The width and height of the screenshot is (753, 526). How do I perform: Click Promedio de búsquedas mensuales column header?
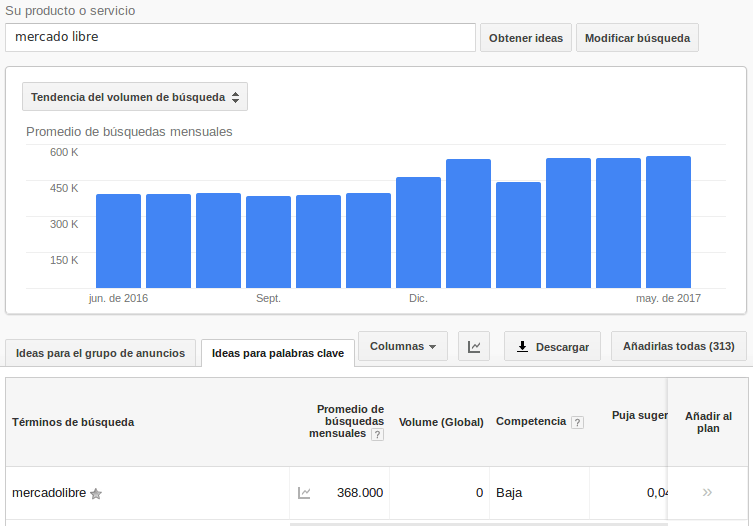(346, 421)
